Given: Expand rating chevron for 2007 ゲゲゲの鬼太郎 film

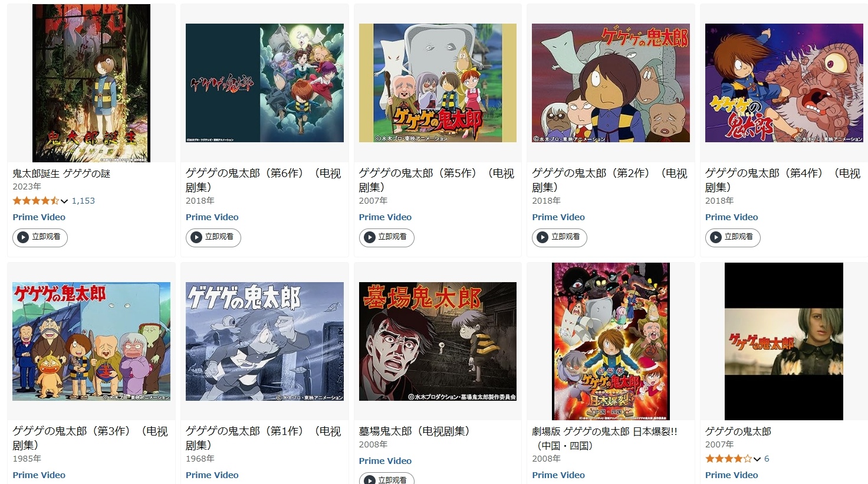Looking at the screenshot, I should point(757,459).
